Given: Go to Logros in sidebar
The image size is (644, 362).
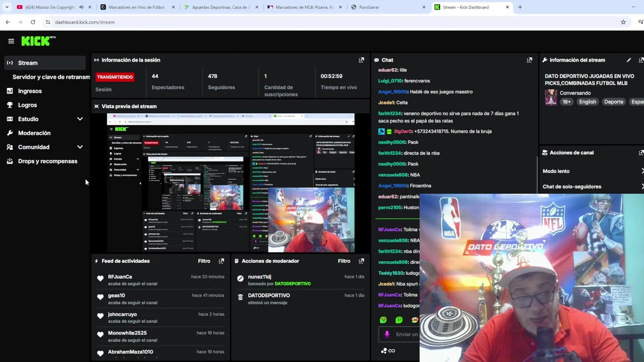Looking at the screenshot, I should [x=27, y=105].
